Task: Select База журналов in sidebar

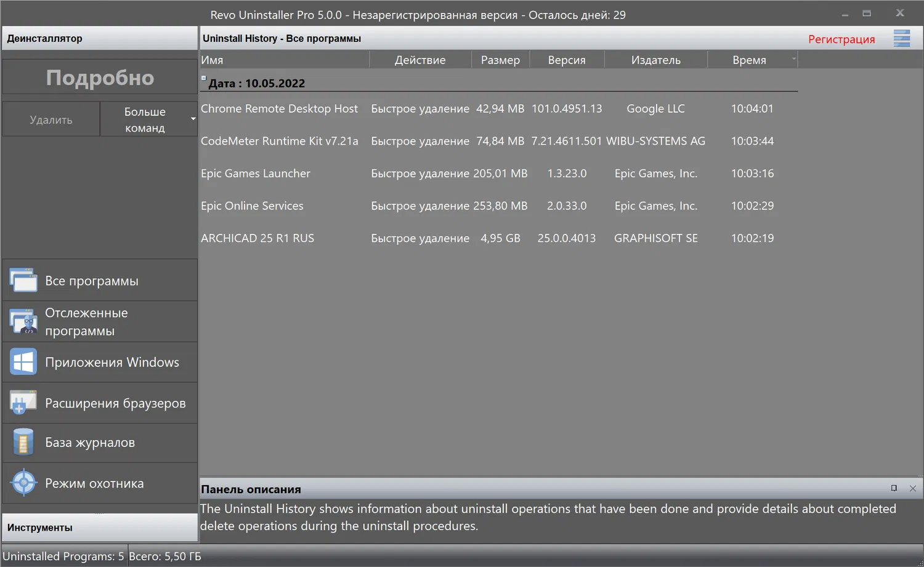Action: 100,442
